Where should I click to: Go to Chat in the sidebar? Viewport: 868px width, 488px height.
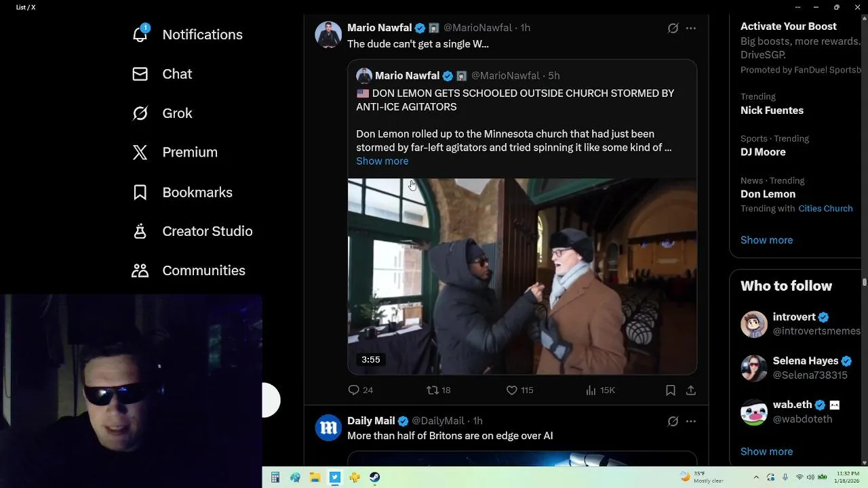tap(177, 74)
